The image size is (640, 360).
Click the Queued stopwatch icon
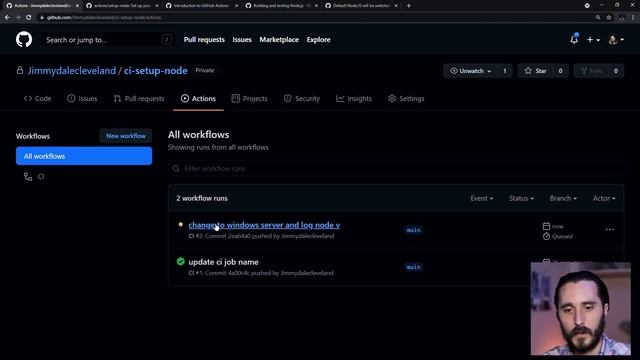(x=546, y=236)
